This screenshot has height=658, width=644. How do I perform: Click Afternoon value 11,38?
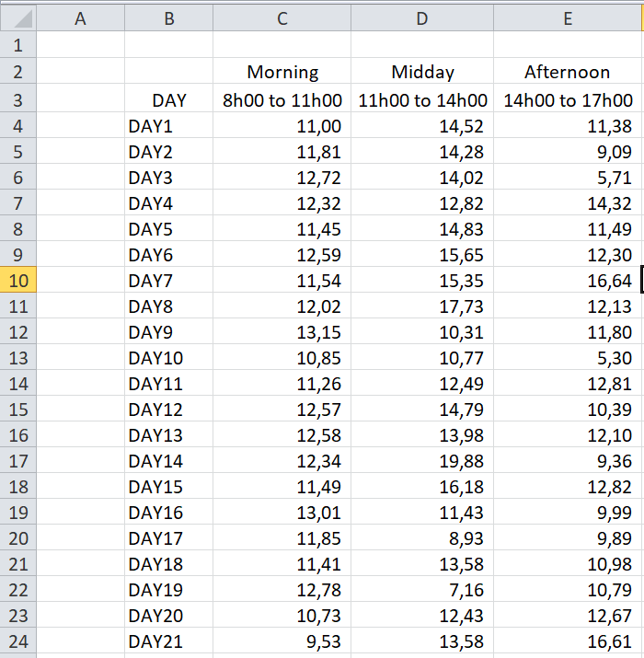(x=568, y=125)
